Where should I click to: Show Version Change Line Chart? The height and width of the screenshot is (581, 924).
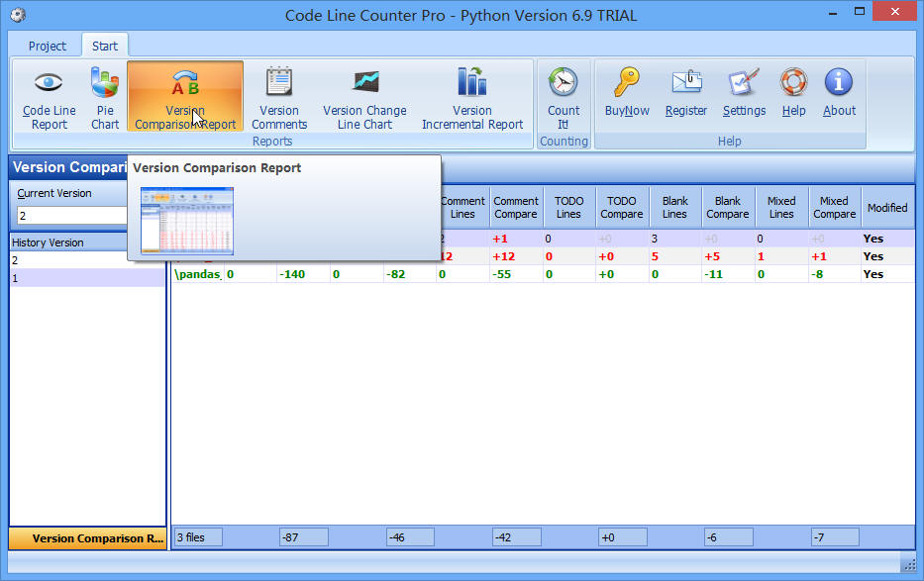click(x=364, y=98)
